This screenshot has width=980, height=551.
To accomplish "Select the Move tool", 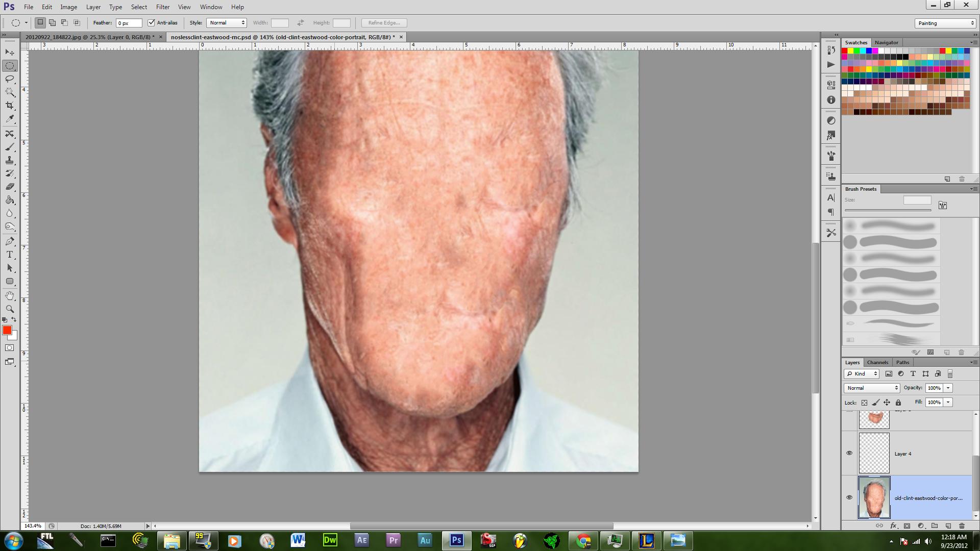I will pos(10,53).
